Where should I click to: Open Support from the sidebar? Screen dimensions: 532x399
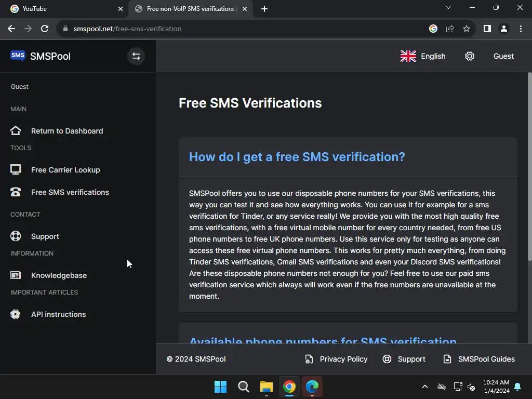(45, 236)
